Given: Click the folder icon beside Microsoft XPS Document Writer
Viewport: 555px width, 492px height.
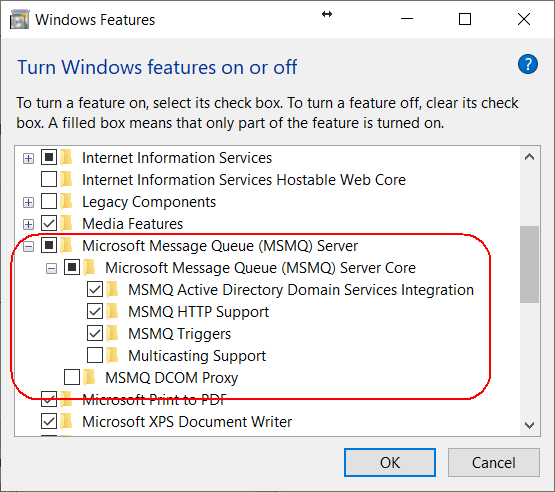Looking at the screenshot, I should tap(67, 422).
